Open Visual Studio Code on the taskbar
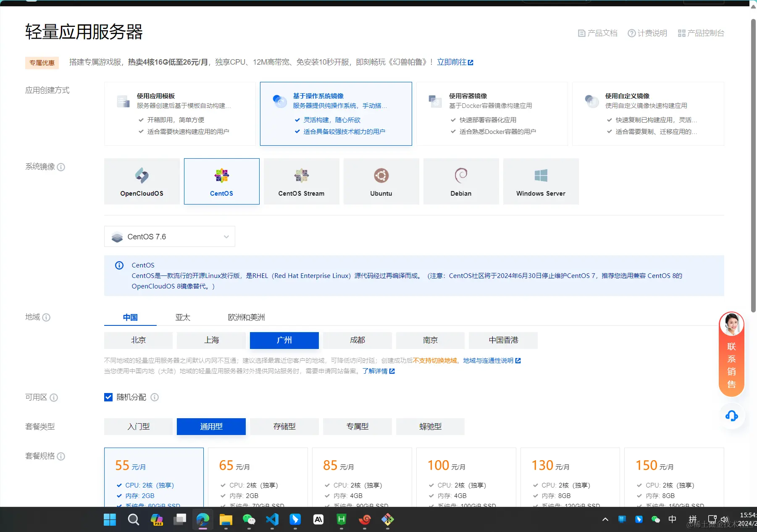 [x=272, y=520]
